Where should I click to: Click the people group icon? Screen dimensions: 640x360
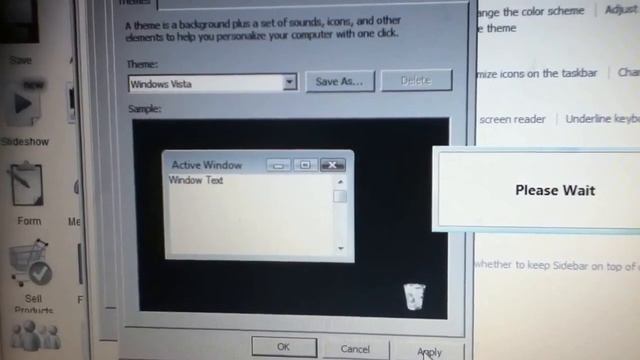35,336
